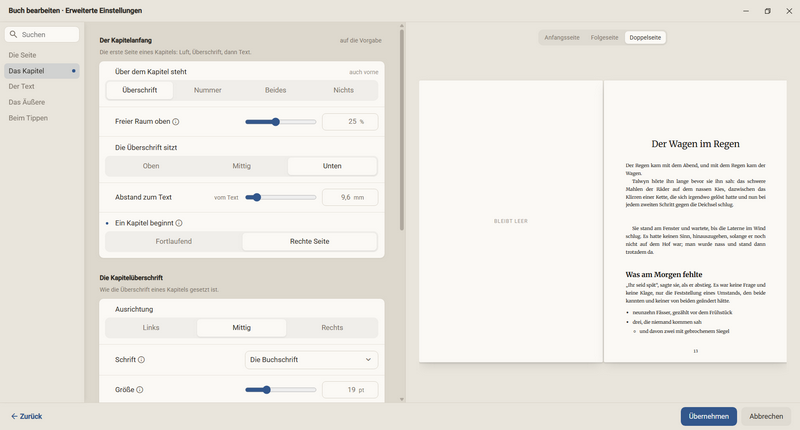
Task: Click the auch vorne link
Action: click(x=364, y=72)
